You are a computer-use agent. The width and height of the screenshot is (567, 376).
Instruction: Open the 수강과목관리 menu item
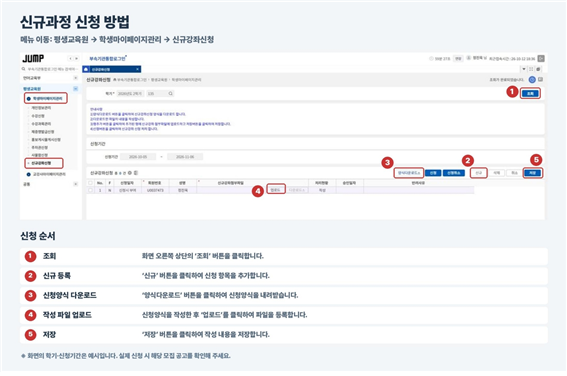(x=41, y=124)
